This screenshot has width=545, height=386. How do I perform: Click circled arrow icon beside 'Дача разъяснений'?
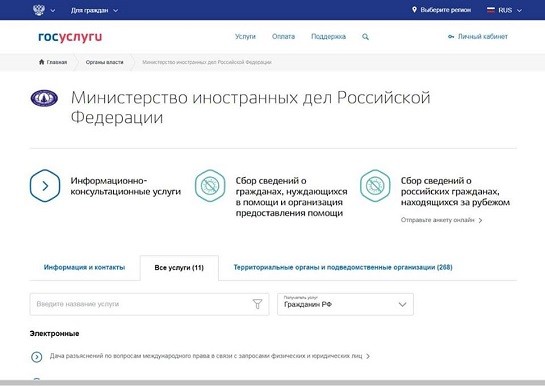pyautogui.click(x=36, y=357)
